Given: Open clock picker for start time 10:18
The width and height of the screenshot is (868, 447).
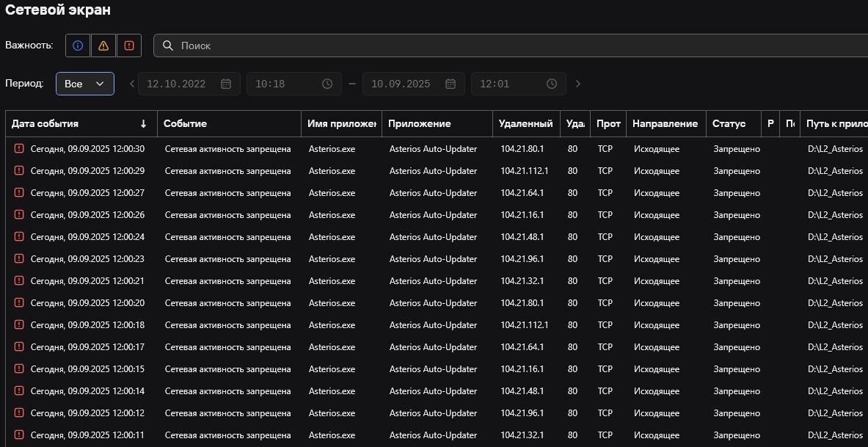Looking at the screenshot, I should 327,84.
